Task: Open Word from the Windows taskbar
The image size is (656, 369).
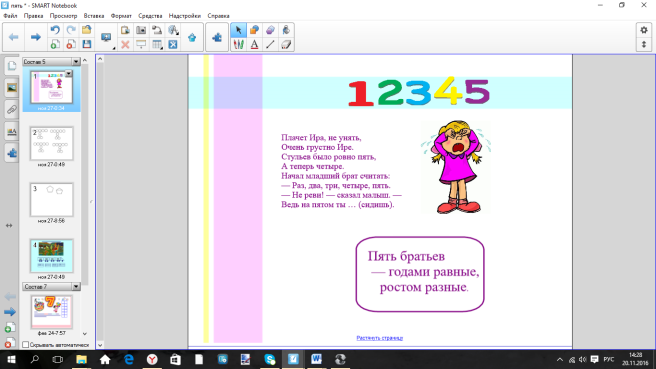Action: click(x=316, y=359)
